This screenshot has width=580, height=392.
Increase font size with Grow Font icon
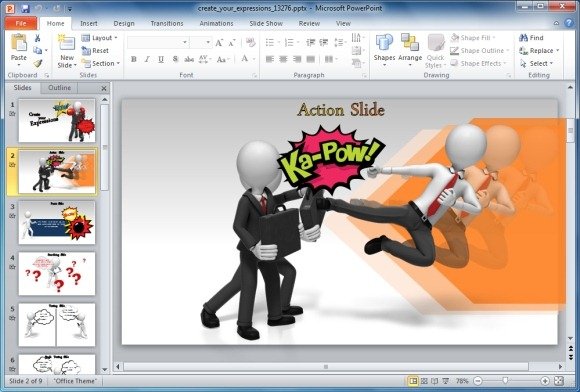click(x=219, y=43)
